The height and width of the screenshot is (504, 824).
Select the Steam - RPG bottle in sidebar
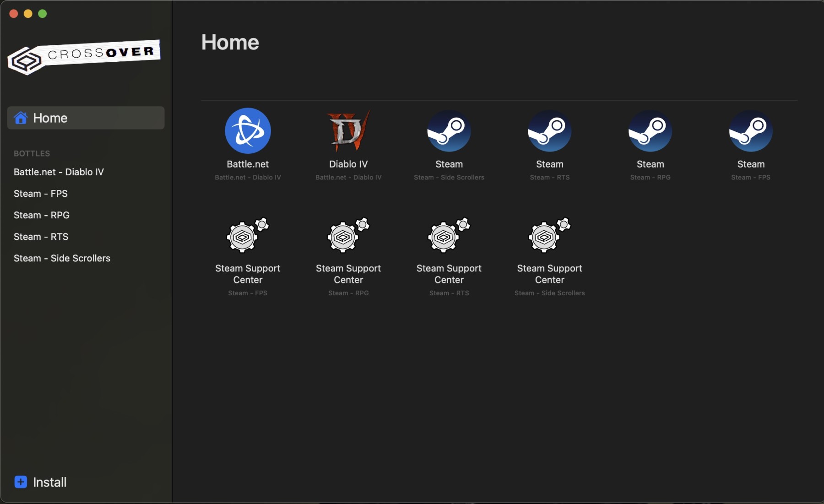tap(42, 215)
